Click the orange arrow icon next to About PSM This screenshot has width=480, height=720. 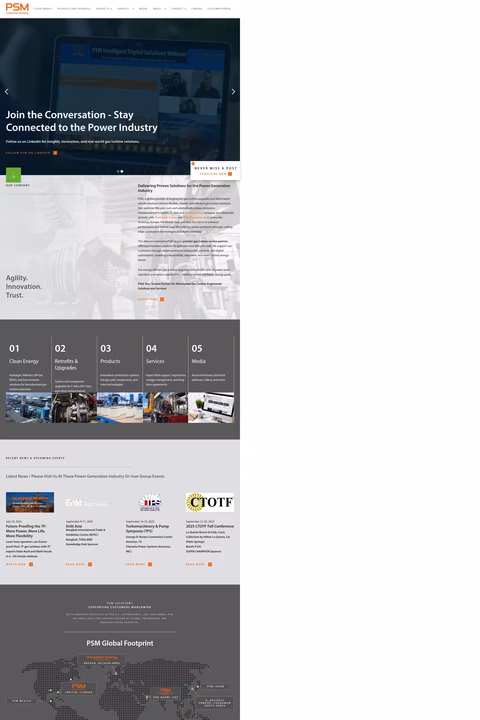pos(162,299)
